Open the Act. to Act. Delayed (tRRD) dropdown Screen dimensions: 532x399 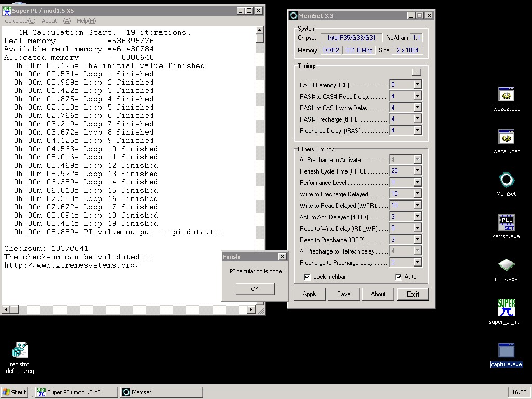[x=417, y=217]
